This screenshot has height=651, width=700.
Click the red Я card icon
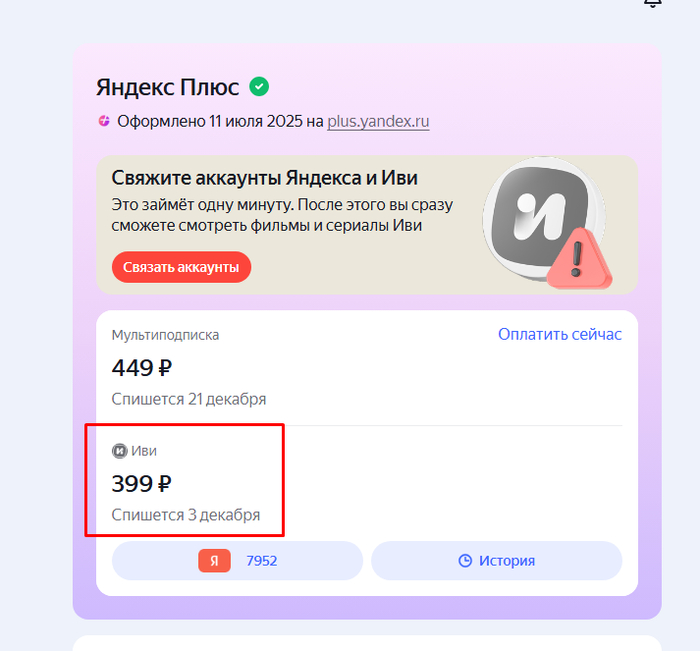point(214,561)
